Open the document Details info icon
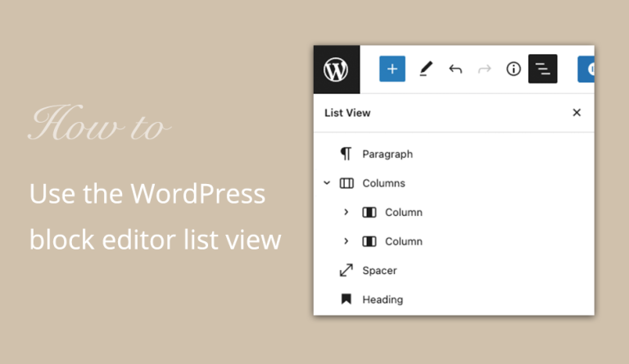This screenshot has width=629, height=364. (514, 69)
